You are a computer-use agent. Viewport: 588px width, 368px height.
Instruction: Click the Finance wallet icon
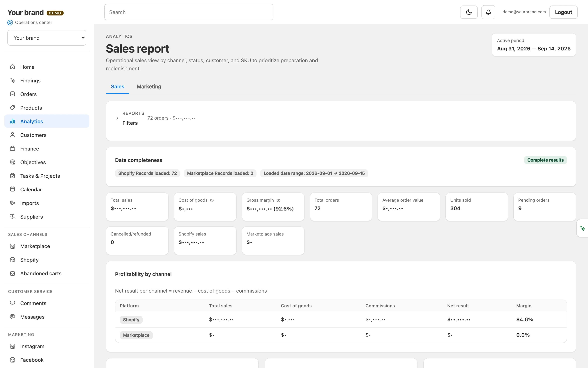12,148
